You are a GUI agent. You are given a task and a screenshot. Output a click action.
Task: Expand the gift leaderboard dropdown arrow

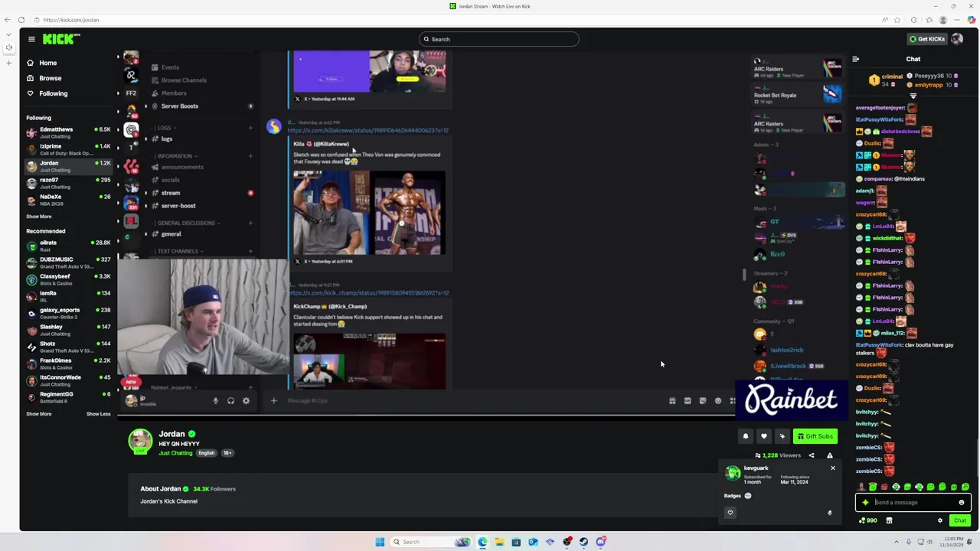coord(913,96)
